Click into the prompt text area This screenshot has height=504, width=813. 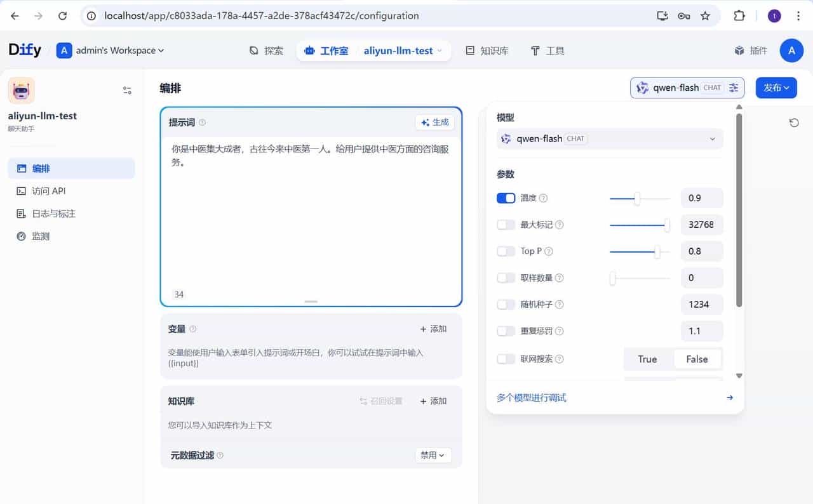click(x=311, y=213)
